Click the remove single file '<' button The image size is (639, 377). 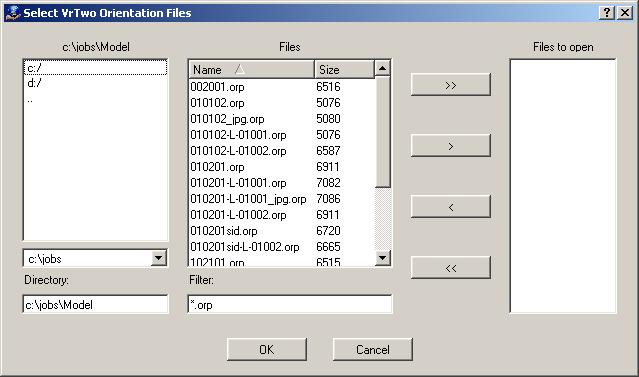pyautogui.click(x=450, y=207)
